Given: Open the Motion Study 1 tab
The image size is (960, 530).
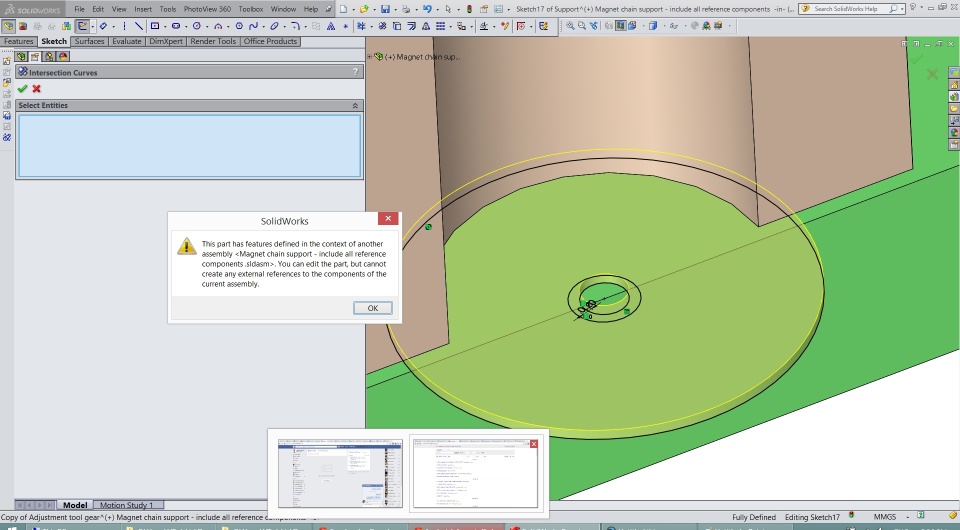Looking at the screenshot, I should click(x=126, y=505).
